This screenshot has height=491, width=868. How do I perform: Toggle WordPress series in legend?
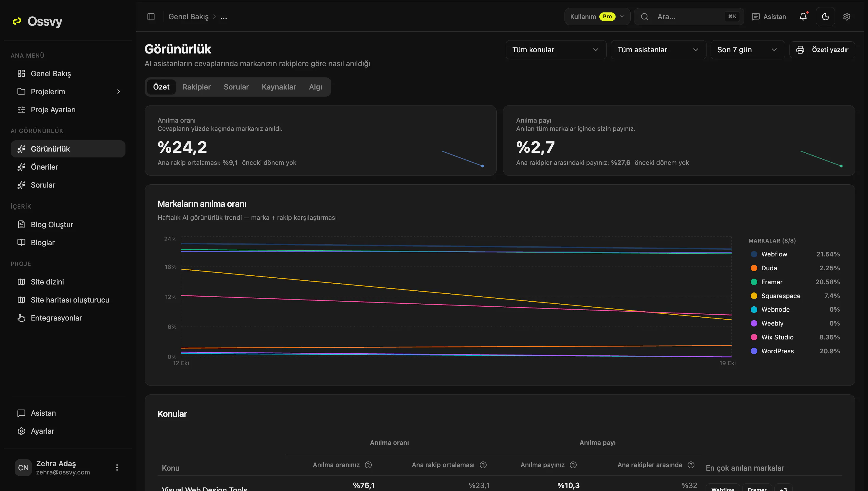[x=795, y=351]
